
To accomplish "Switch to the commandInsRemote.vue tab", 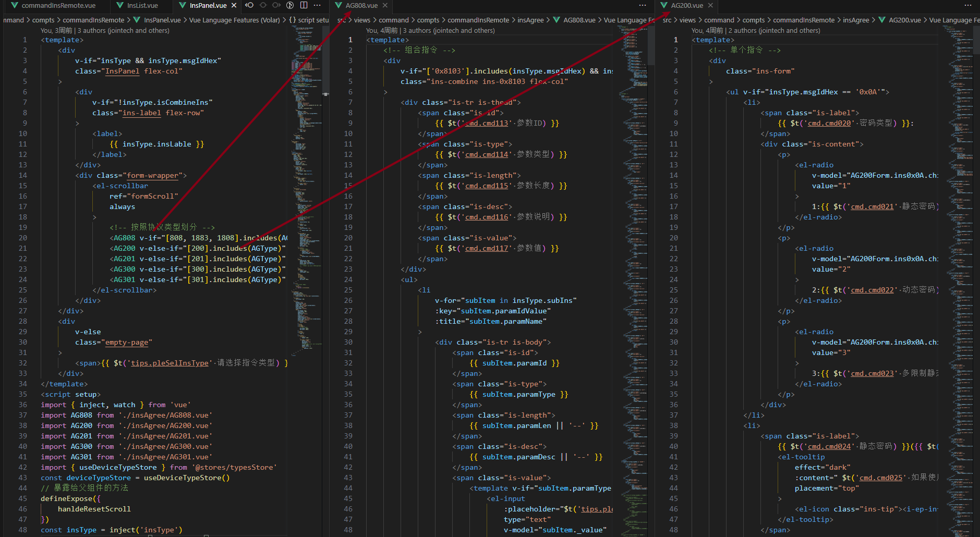I will pos(58,5).
